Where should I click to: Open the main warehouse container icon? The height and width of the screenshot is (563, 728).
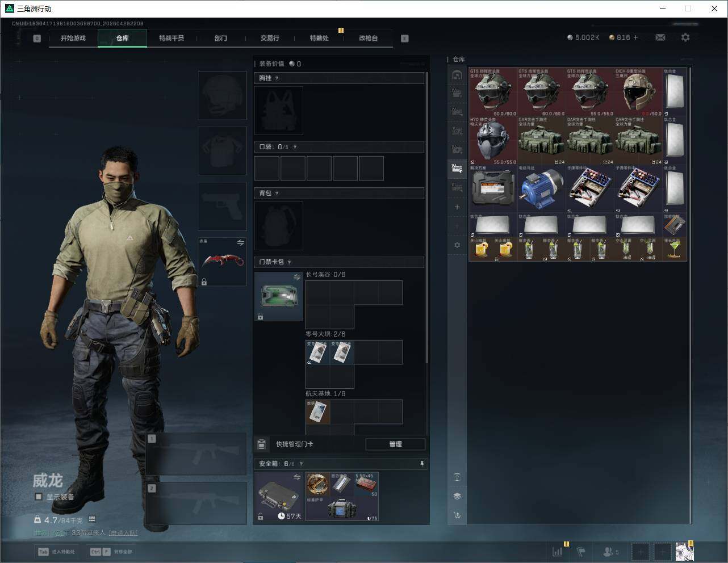click(x=457, y=75)
